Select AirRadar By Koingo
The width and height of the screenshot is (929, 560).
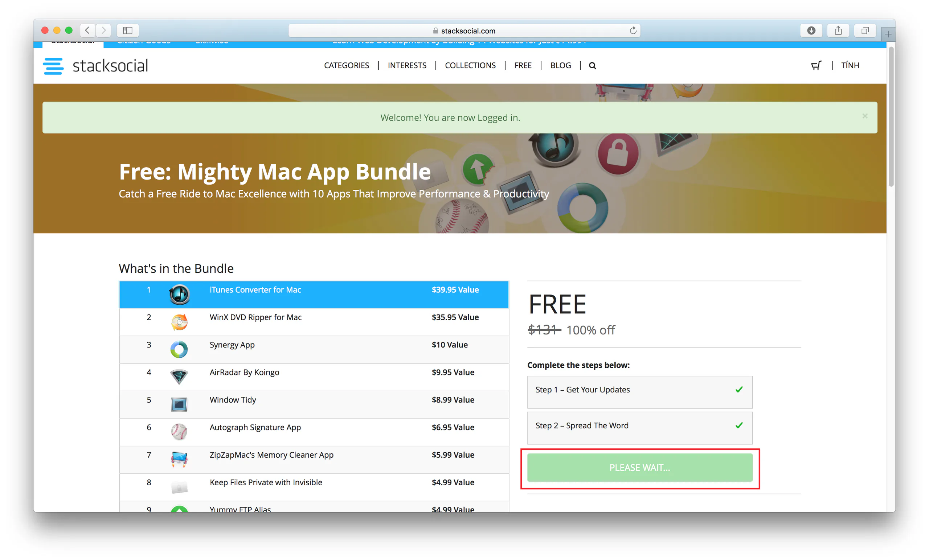point(314,377)
